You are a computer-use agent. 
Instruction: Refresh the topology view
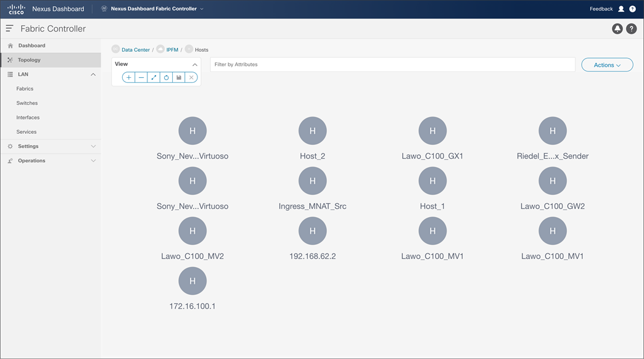[x=167, y=77]
